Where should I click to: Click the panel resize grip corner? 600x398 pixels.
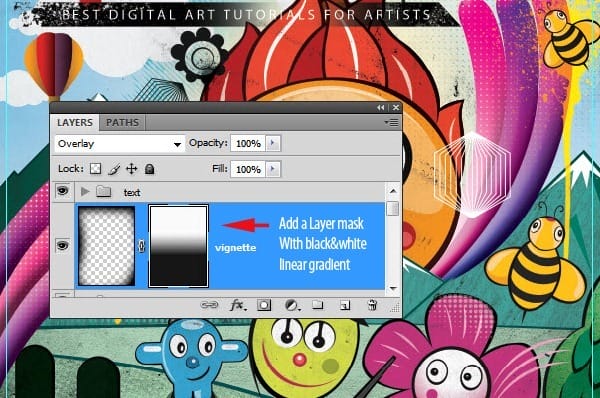tap(396, 307)
